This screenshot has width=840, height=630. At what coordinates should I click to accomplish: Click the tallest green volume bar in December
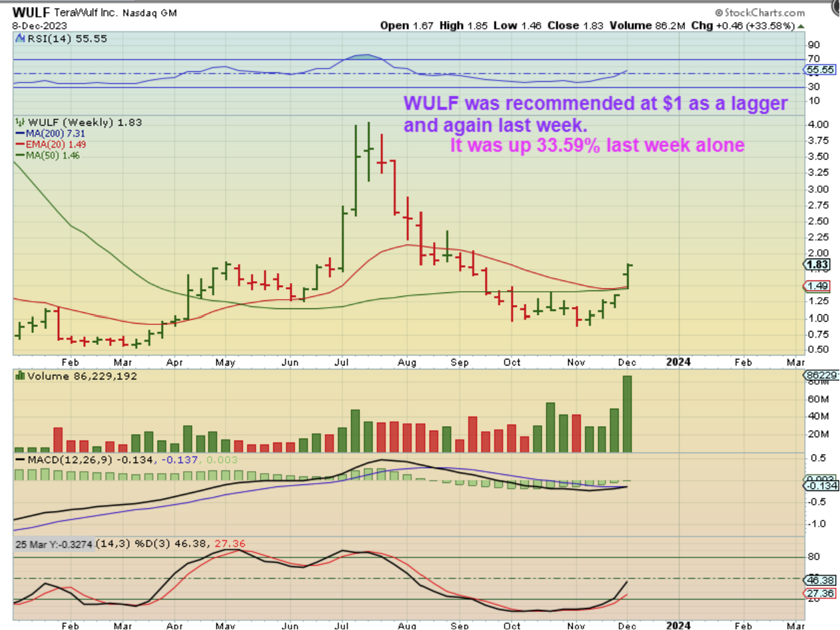tap(627, 414)
